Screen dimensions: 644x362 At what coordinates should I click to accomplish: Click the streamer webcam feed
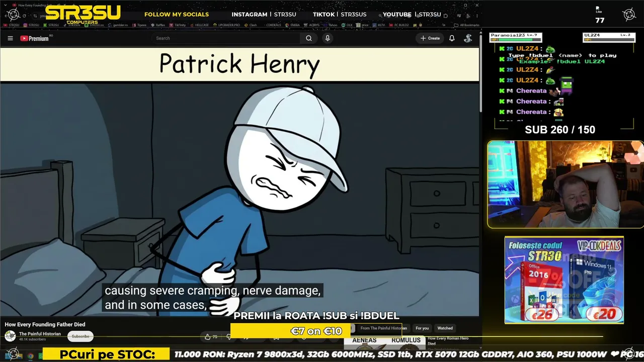coord(565,185)
